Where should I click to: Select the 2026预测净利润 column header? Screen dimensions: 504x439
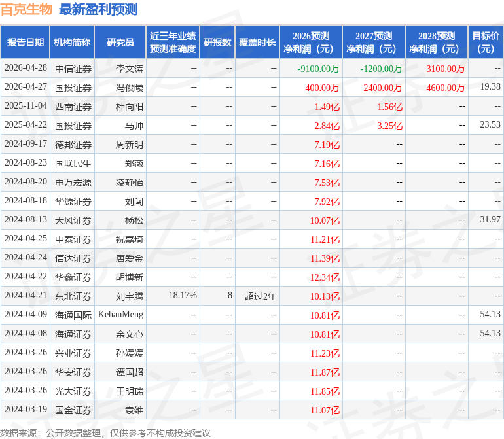pos(311,43)
